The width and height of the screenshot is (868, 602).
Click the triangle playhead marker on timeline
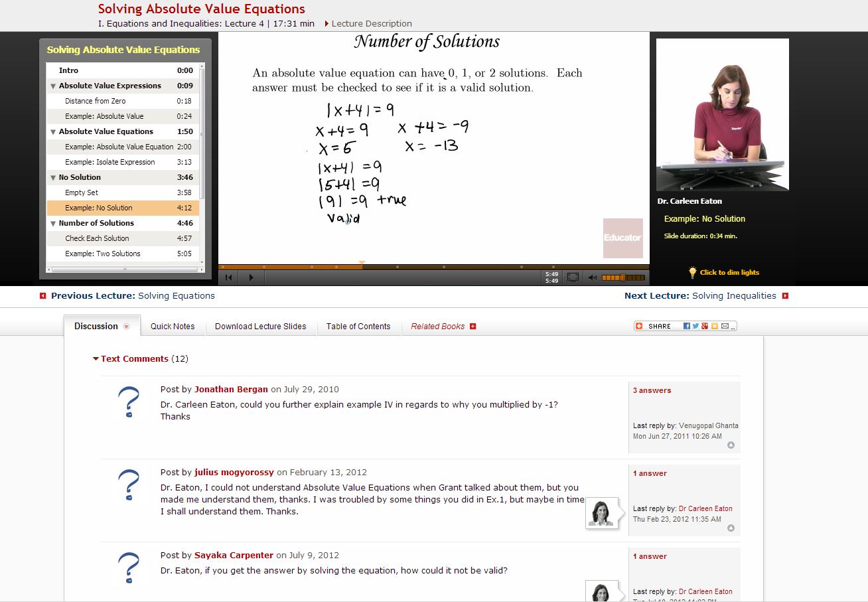click(x=362, y=263)
